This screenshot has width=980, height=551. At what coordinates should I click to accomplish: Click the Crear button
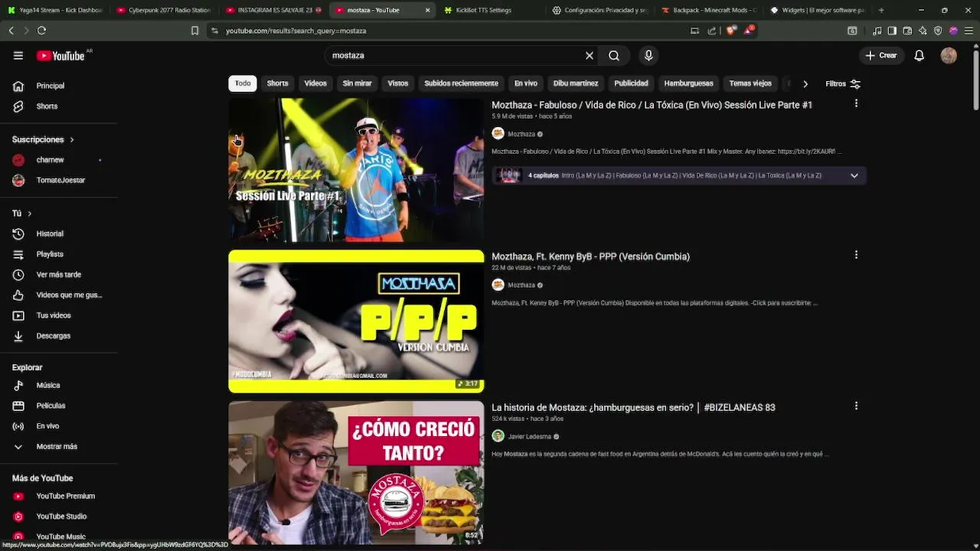(880, 55)
